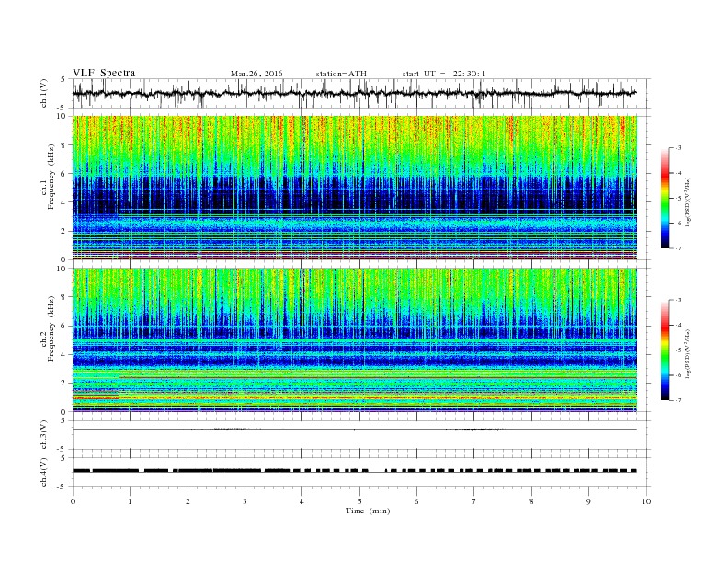Viewport: 728px width, 563px height.
Task: Click the "start UT = 22:30:1" header text
Action: tap(444, 74)
